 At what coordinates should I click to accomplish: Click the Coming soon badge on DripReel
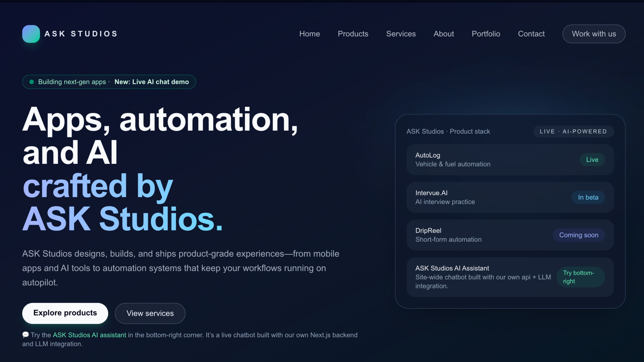(x=578, y=235)
